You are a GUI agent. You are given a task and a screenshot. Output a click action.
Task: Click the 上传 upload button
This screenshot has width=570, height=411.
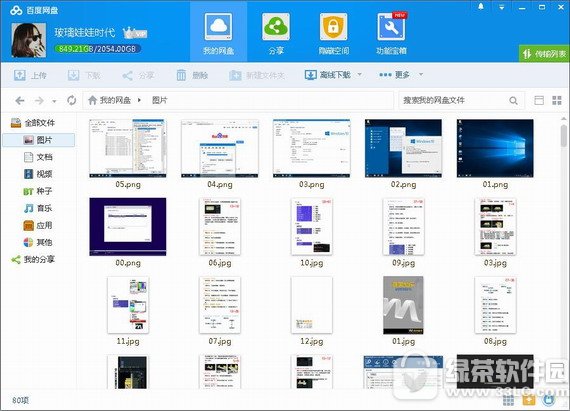(x=30, y=75)
